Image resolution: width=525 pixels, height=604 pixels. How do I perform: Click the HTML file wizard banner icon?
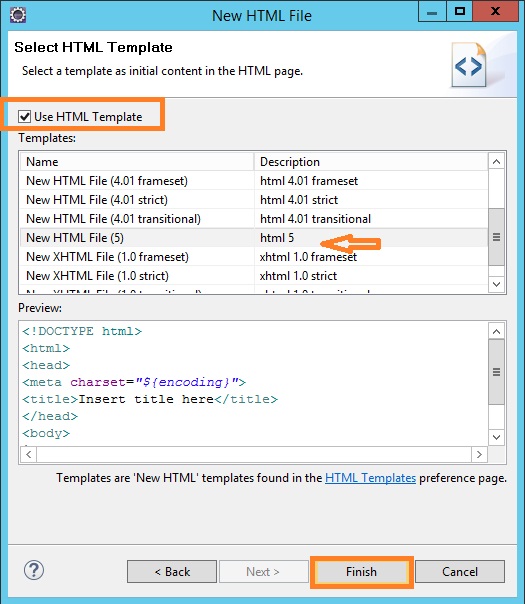468,65
